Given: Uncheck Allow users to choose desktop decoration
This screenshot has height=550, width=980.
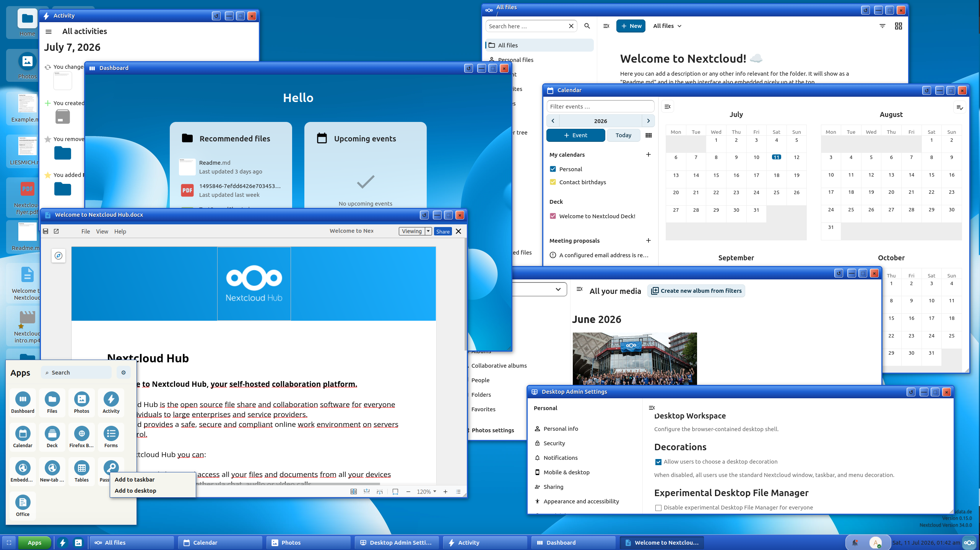Looking at the screenshot, I should pyautogui.click(x=658, y=462).
